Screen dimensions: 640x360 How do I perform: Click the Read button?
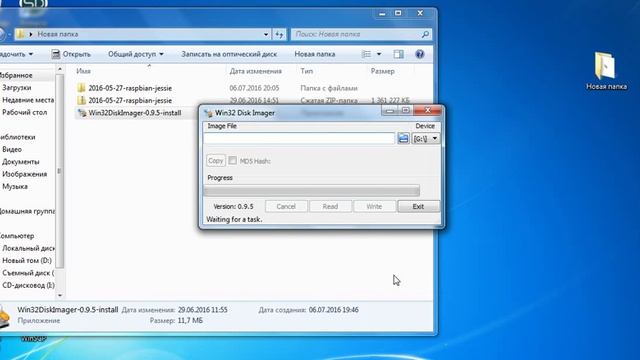[x=330, y=207]
